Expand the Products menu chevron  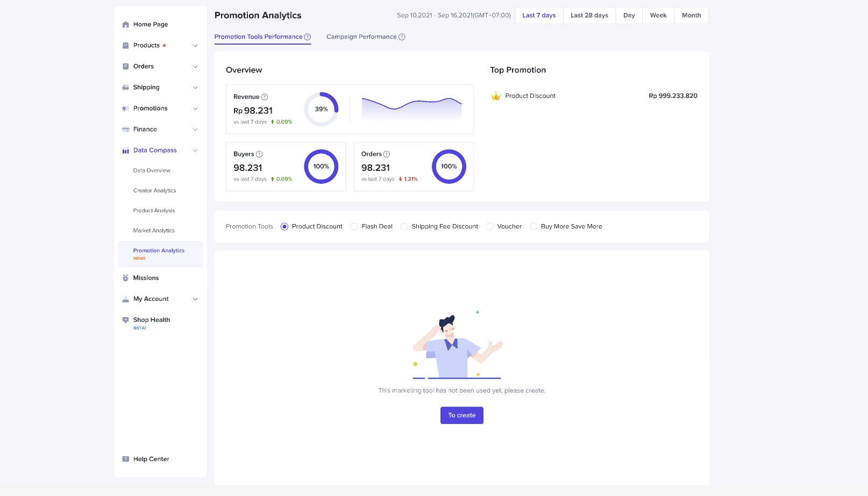pos(195,46)
